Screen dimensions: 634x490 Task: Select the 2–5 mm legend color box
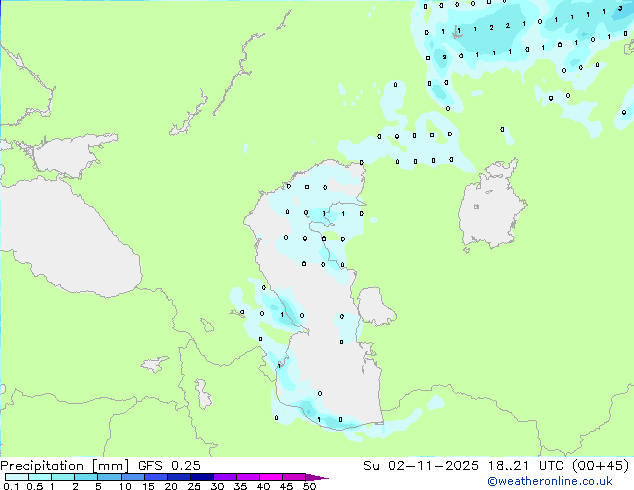pyautogui.click(x=86, y=477)
